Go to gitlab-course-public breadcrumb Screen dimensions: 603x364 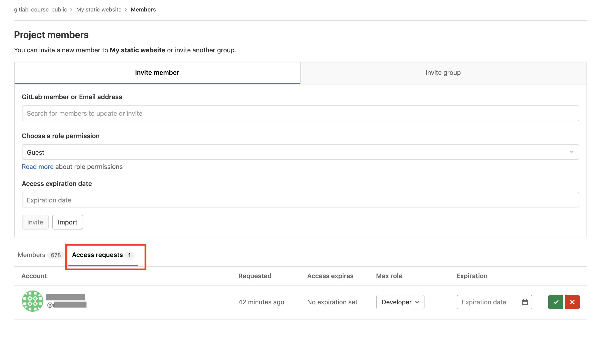point(40,10)
